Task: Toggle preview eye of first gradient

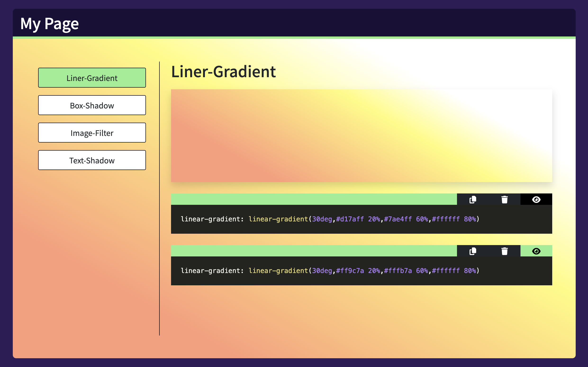Action: click(536, 200)
